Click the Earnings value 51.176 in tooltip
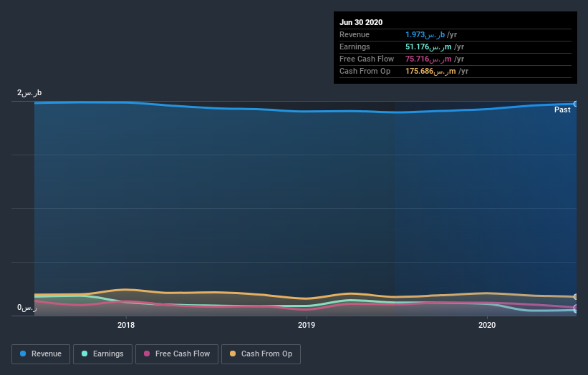The width and height of the screenshot is (588, 375). pos(428,47)
